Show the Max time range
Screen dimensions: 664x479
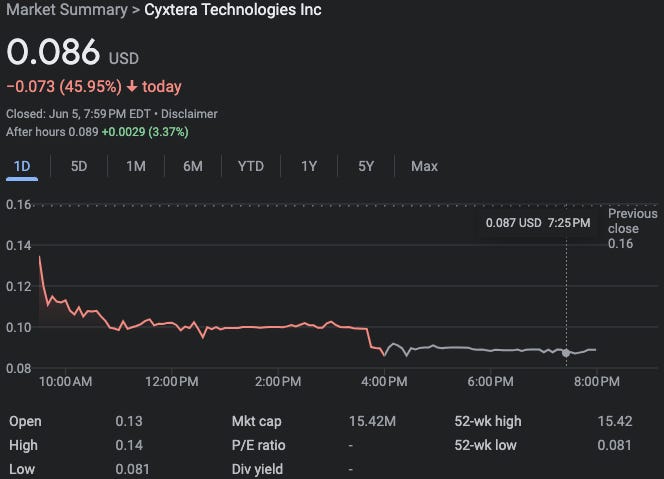pyautogui.click(x=424, y=166)
